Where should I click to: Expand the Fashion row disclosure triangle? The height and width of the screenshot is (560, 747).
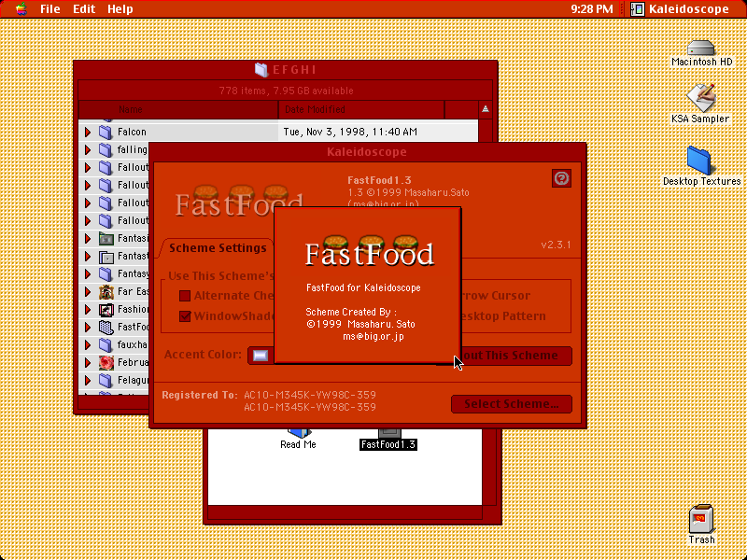88,310
